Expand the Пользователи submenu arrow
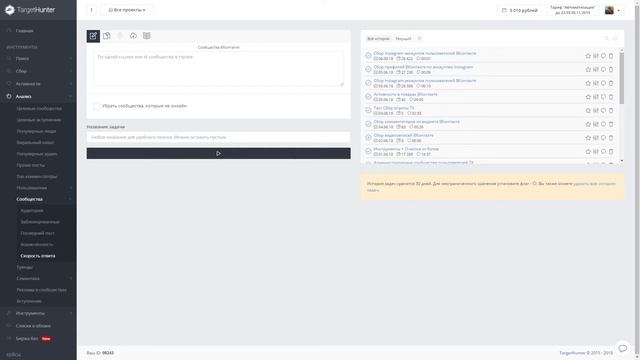The height and width of the screenshot is (360, 640). [x=70, y=188]
